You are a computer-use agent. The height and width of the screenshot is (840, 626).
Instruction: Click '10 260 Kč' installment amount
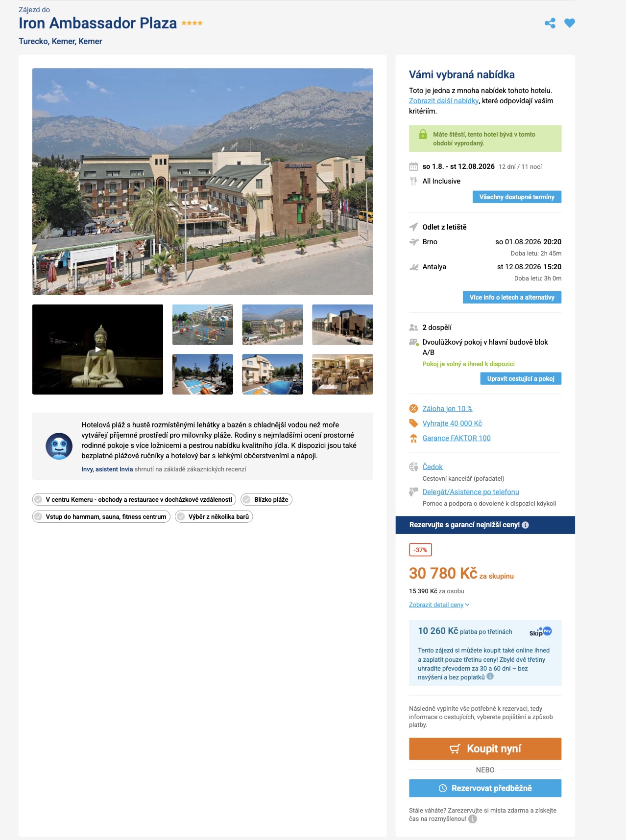coord(438,631)
